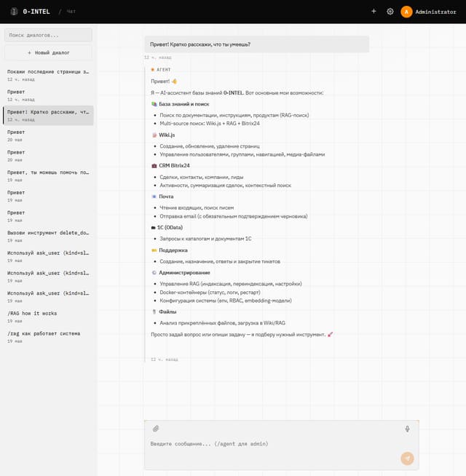Screen dimensions: 466x476
Task: Click the CRM Bitrix24 section heading
Action: (174, 166)
